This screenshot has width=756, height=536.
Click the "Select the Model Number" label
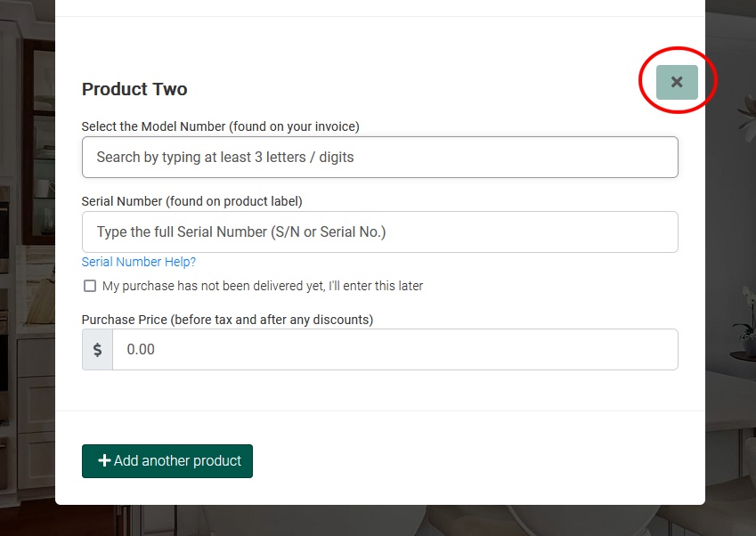click(x=220, y=126)
